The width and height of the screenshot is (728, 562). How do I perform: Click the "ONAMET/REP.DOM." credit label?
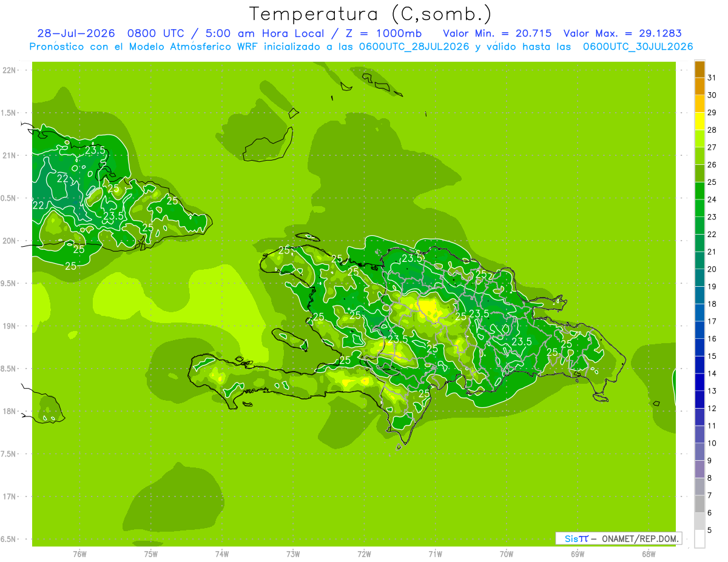point(639,538)
